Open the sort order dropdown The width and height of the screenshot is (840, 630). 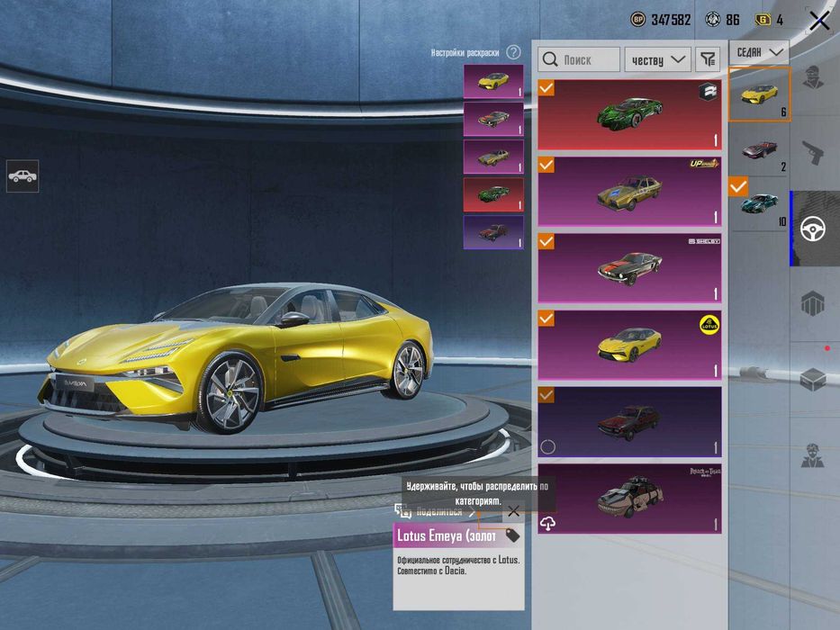(657, 59)
